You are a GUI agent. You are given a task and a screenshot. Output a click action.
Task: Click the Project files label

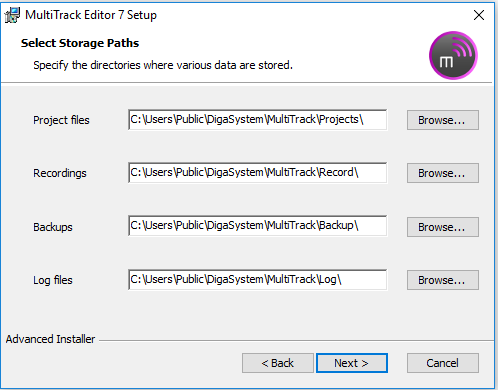pyautogui.click(x=61, y=120)
